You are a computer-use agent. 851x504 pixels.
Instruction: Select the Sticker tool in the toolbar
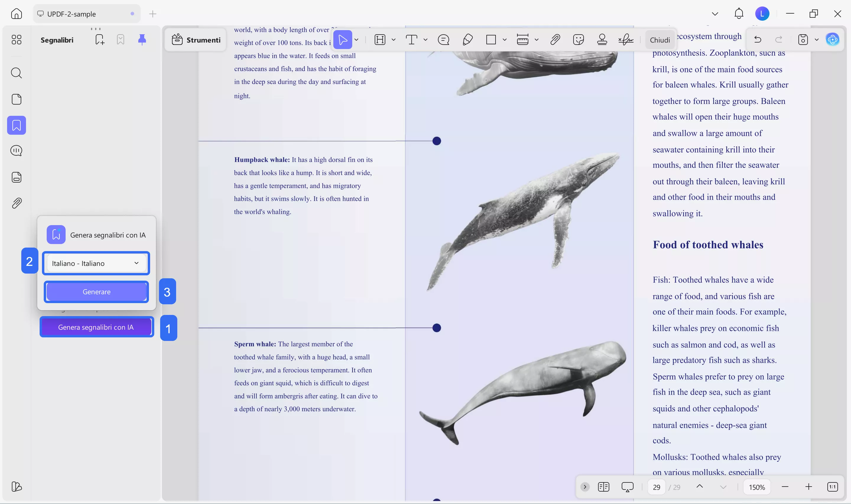(578, 40)
